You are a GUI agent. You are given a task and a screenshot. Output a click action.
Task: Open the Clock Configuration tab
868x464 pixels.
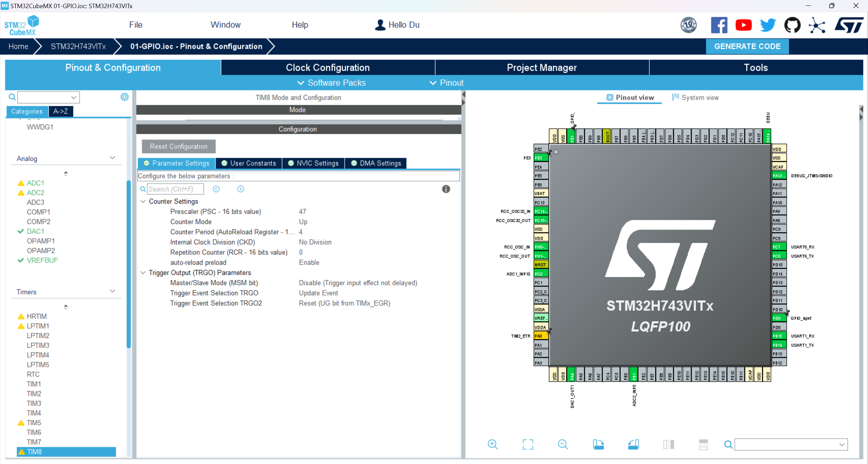pos(328,67)
